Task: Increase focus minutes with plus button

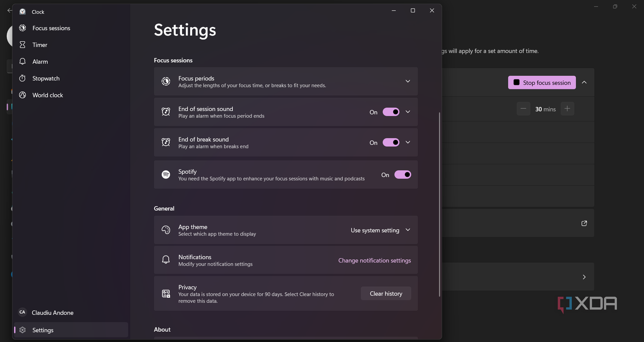Action: tap(567, 109)
